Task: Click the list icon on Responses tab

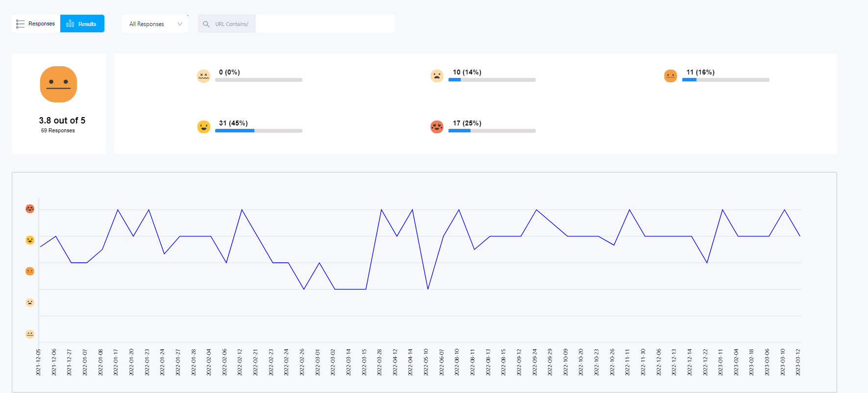Action: [20, 24]
